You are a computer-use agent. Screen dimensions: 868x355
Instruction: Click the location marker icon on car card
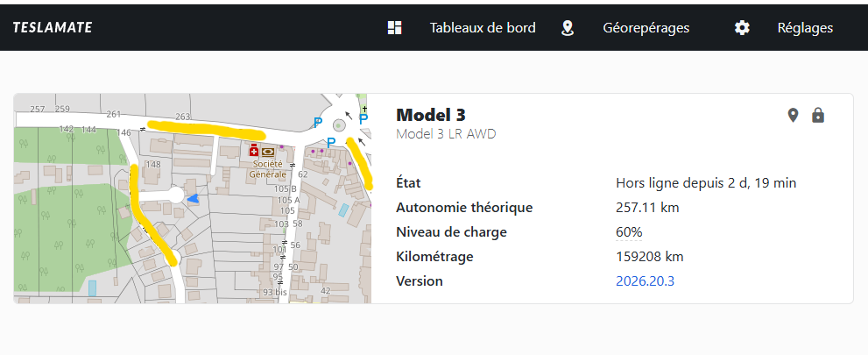coord(794,115)
